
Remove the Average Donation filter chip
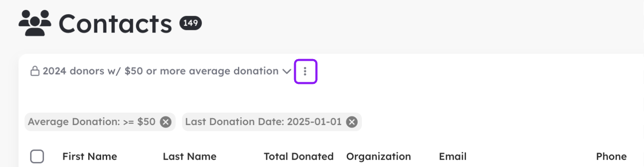(166, 122)
